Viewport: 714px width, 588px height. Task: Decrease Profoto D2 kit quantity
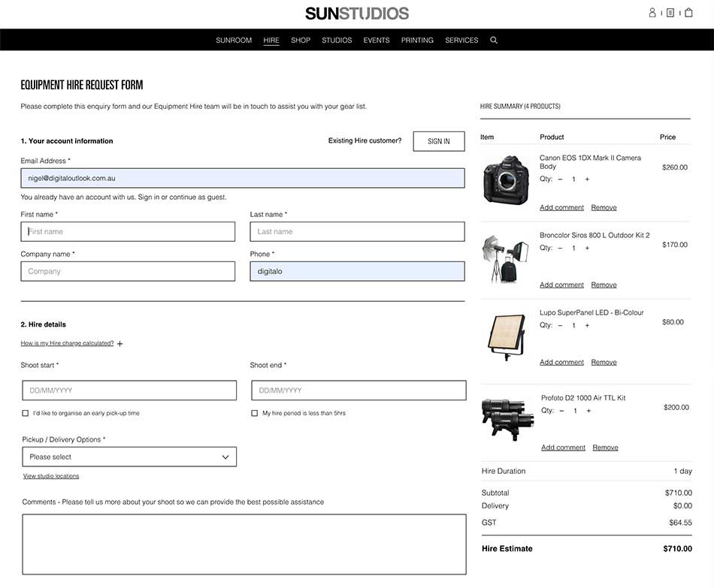[561, 411]
